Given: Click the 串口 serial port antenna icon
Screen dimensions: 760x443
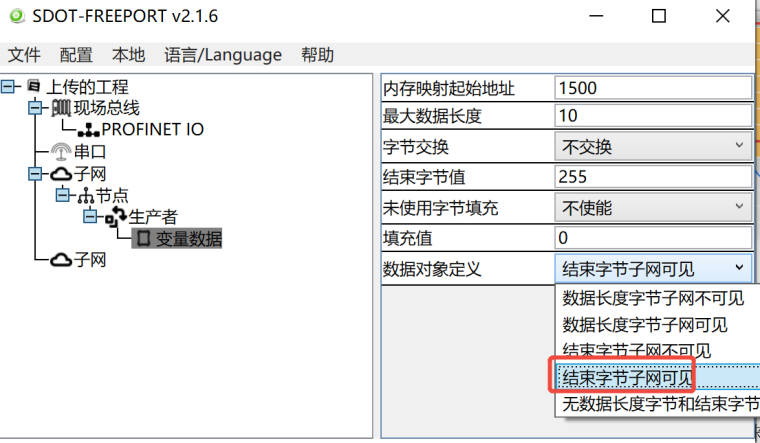Looking at the screenshot, I should (x=61, y=152).
